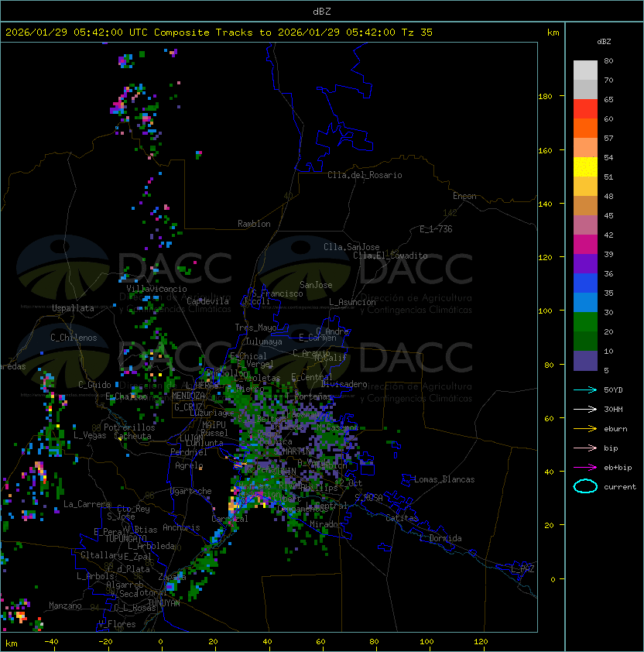Screen dimensions: 644x652
Task: Click the 'G_CRUZ' label on the map
Action: [188, 407]
